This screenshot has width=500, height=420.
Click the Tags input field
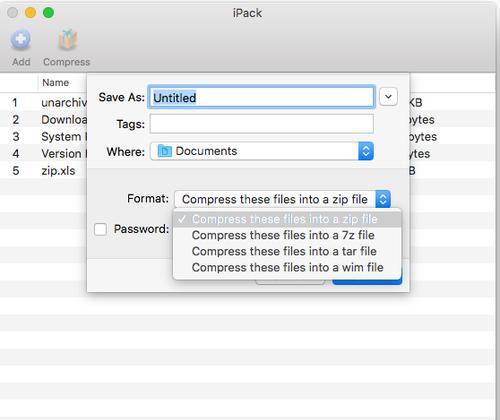(x=262, y=124)
